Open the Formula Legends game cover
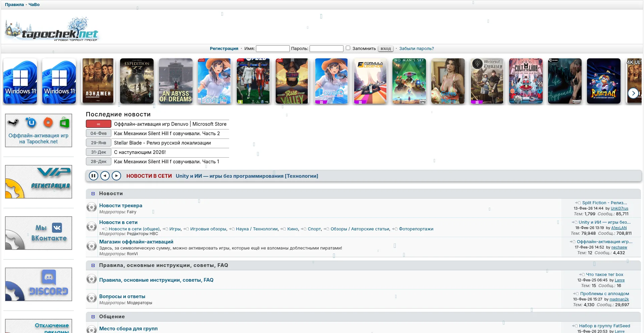The height and width of the screenshot is (333, 644). pos(370,81)
